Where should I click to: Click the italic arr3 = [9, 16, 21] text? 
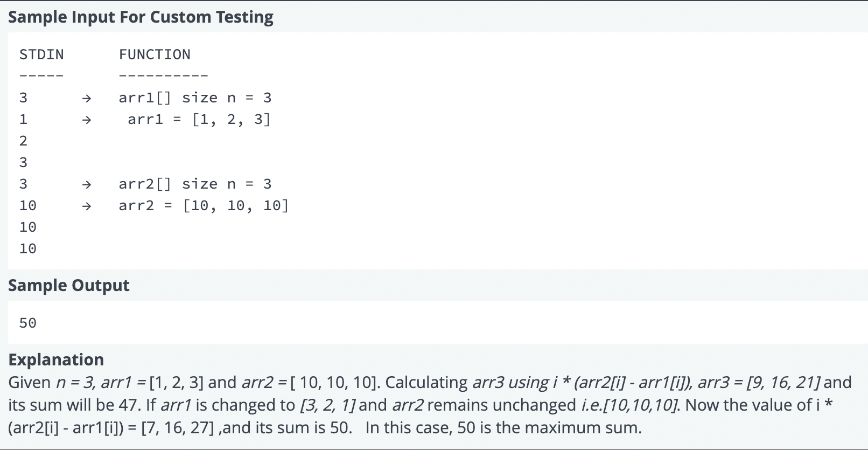point(759,382)
